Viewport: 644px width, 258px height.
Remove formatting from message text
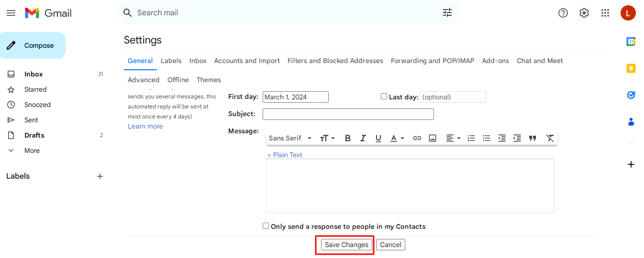pyautogui.click(x=550, y=138)
